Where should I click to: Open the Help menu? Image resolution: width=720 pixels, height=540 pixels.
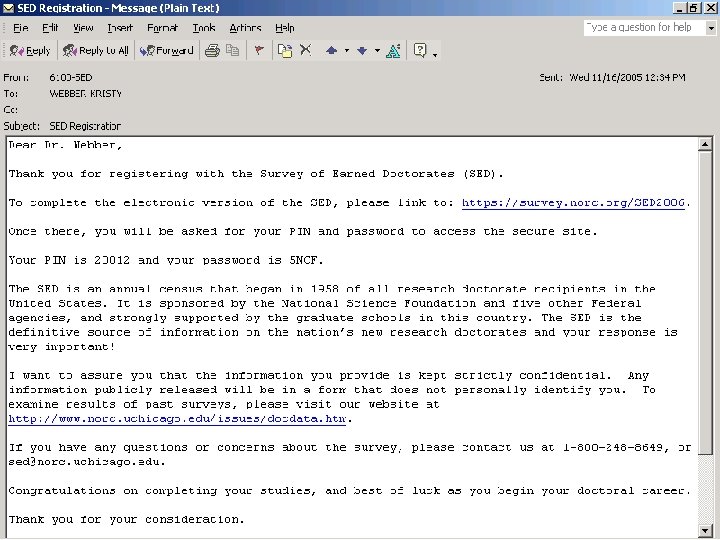click(285, 28)
